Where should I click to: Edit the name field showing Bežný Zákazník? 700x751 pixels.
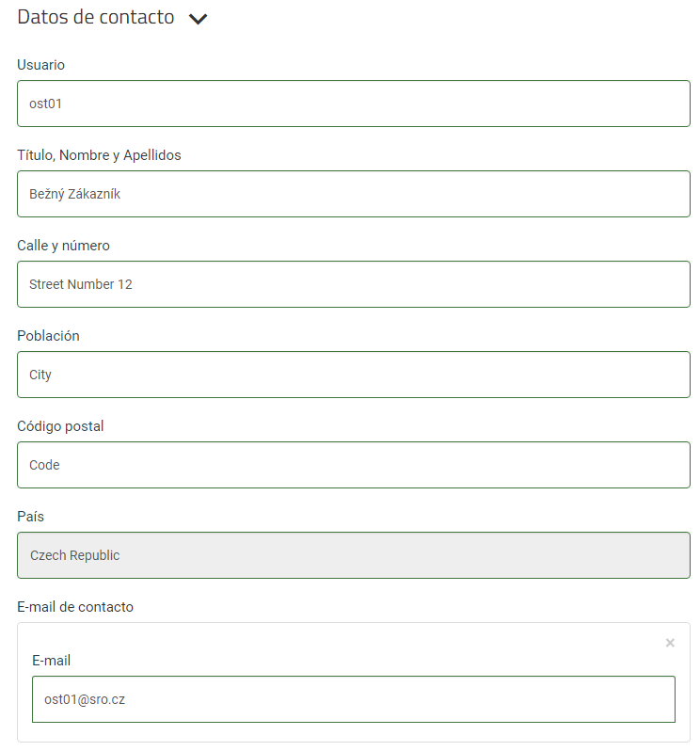click(354, 194)
